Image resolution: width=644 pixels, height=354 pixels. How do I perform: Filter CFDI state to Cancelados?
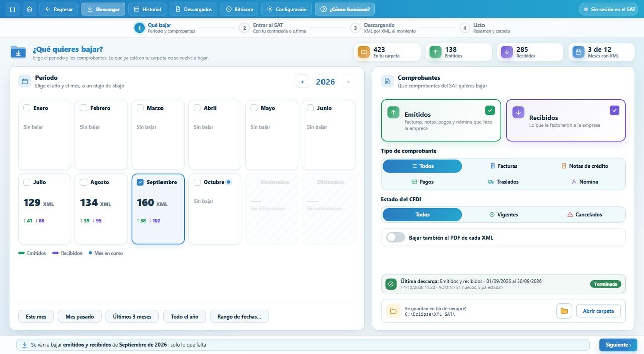coord(585,215)
